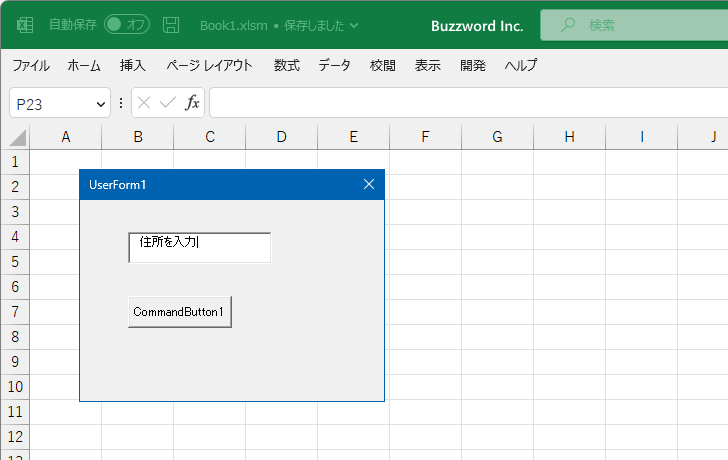Image resolution: width=728 pixels, height=460 pixels.
Task: Open the 数式 tab
Action: coord(286,65)
